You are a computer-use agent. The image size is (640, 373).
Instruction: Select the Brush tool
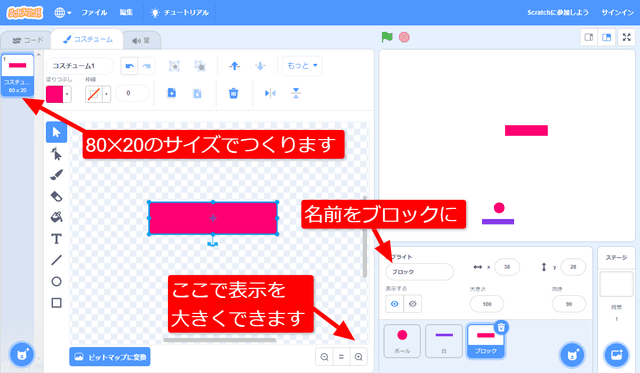click(56, 175)
